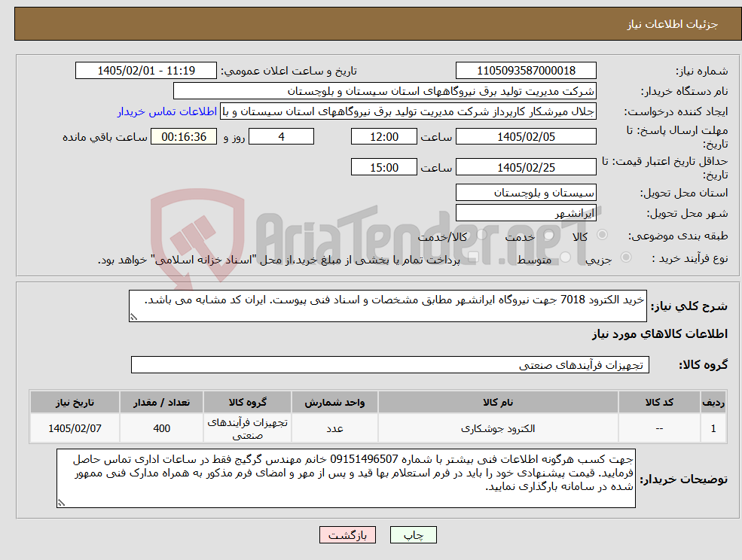Click the resize handle of buyer notes textarea
Screen dimensions: 742x560
pyautogui.click(x=61, y=504)
